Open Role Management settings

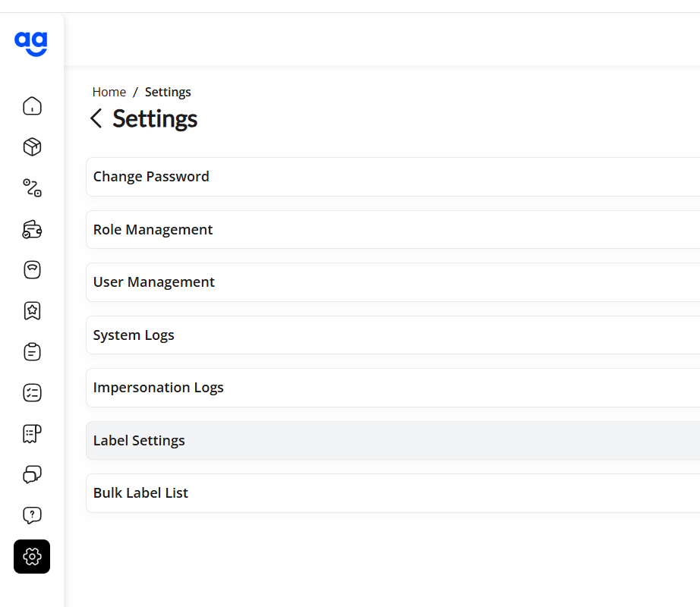[393, 230]
